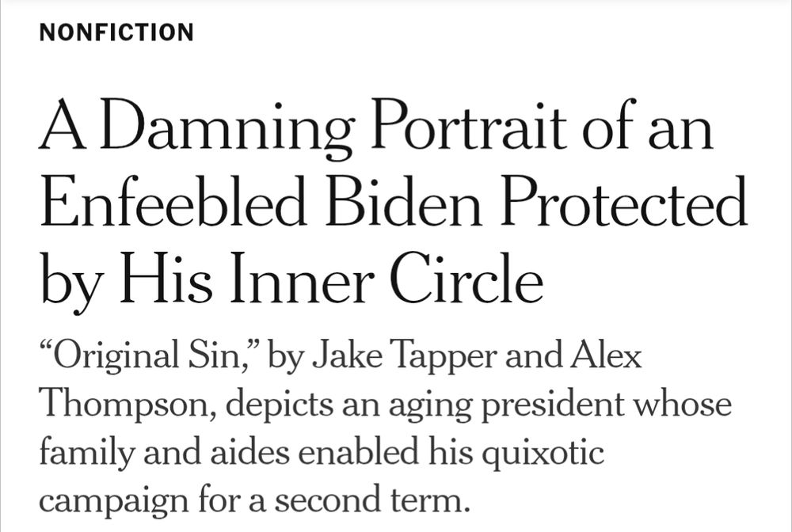Click the word 'quixotic' in summary
Image resolution: width=792 pixels, height=532 pixels.
(x=543, y=453)
